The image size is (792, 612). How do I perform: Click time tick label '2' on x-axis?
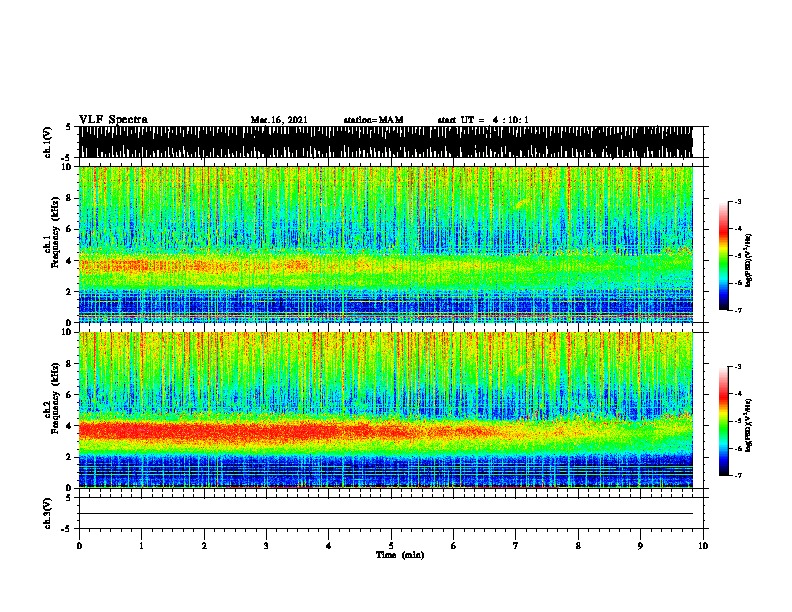click(204, 545)
